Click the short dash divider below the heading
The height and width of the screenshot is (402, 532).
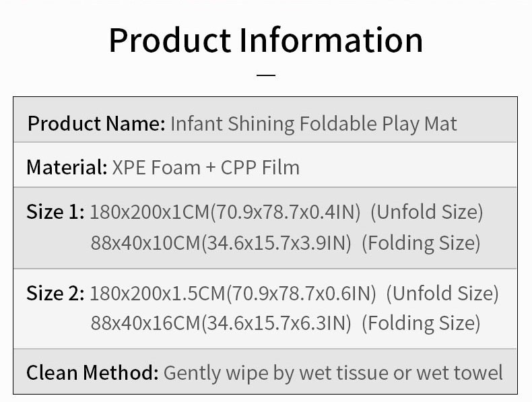pyautogui.click(x=266, y=74)
